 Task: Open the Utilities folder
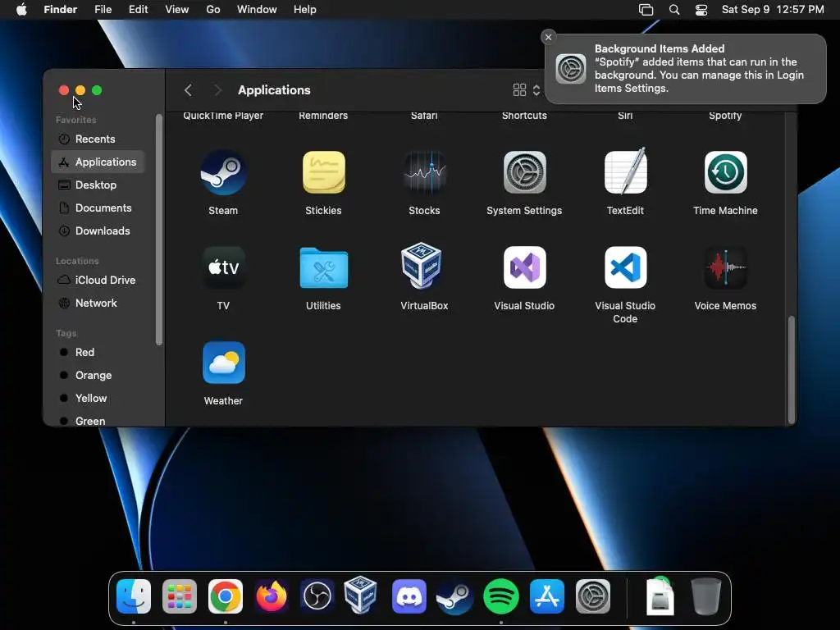(323, 267)
